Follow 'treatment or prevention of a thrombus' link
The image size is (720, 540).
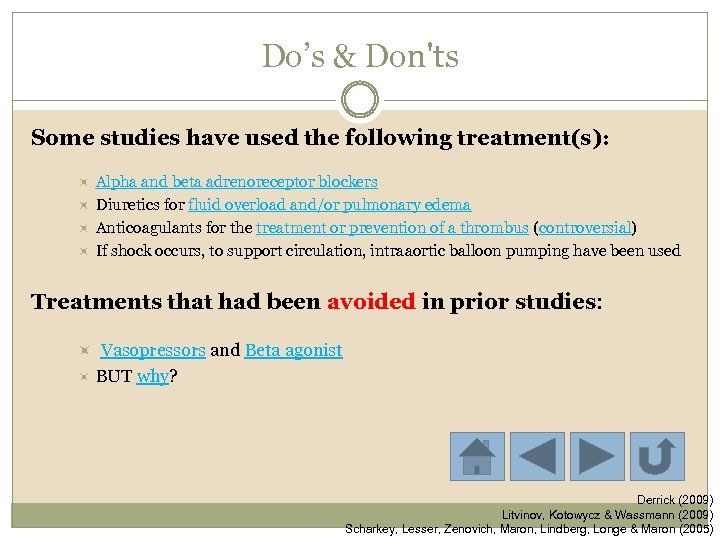pos(392,228)
